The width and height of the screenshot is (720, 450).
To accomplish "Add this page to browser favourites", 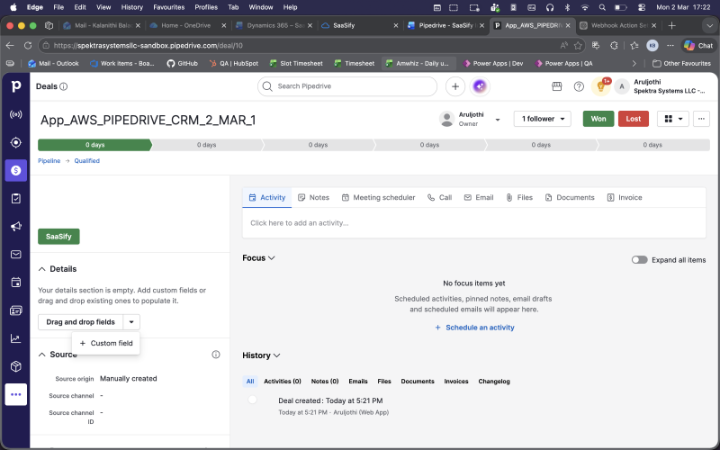I will coord(578,45).
